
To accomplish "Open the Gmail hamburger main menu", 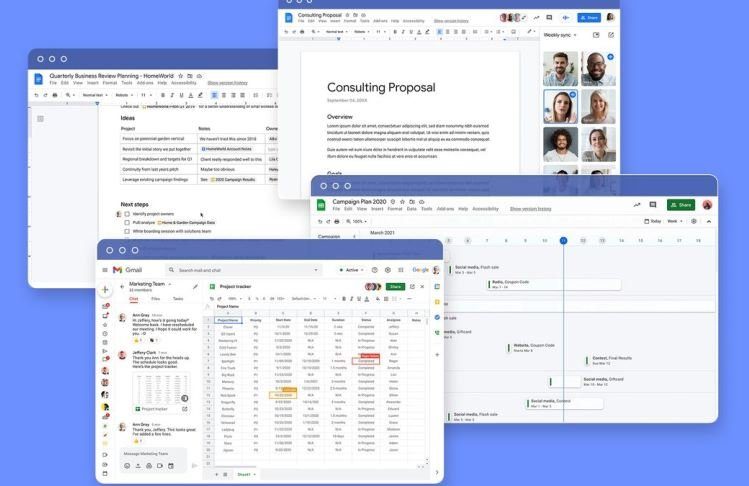I will pyautogui.click(x=105, y=270).
